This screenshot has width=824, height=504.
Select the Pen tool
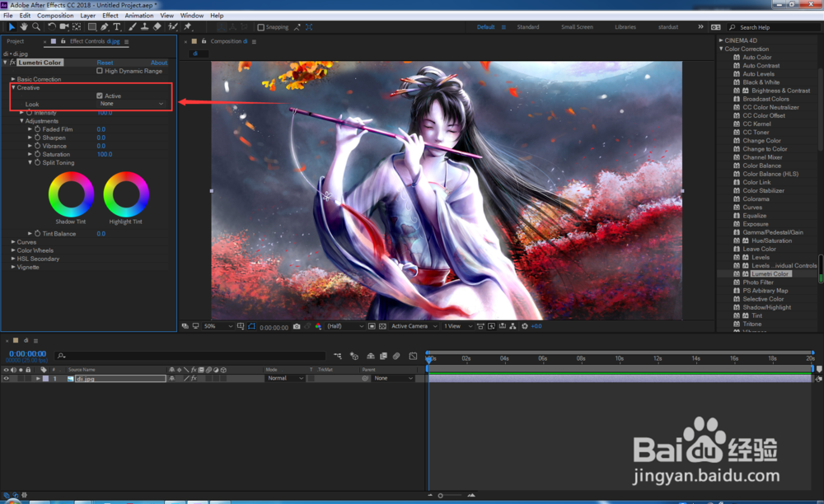(105, 27)
